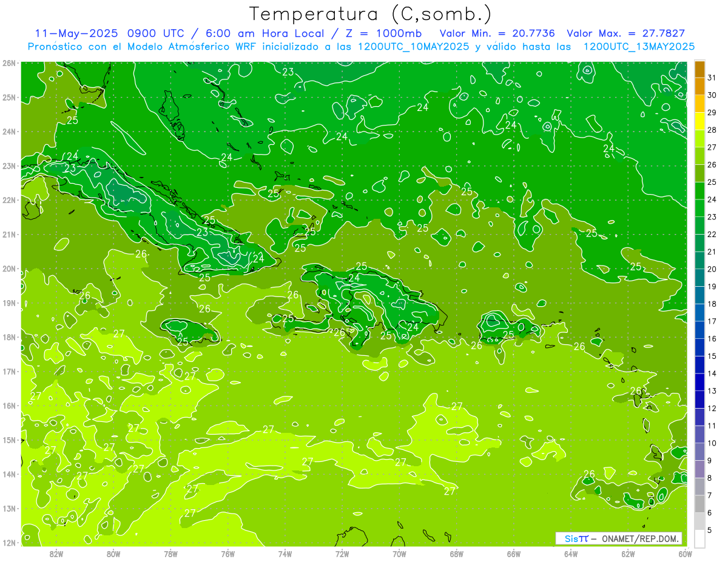The height and width of the screenshot is (562, 728).
Task: Click the '66W' longitude axis label
Action: (514, 554)
